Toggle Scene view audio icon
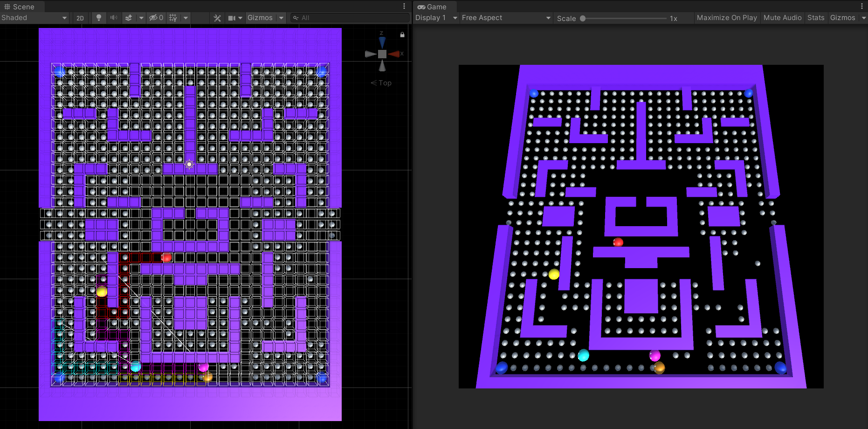Viewport: 868px width, 429px height. [x=114, y=18]
